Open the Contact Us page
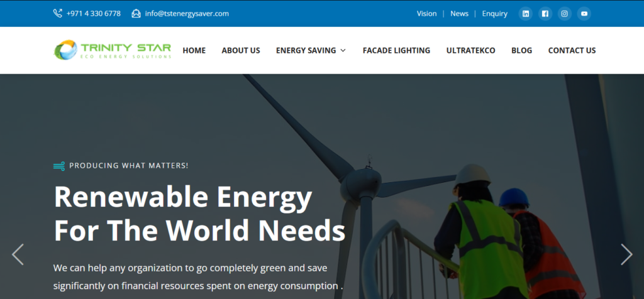 [x=572, y=50]
